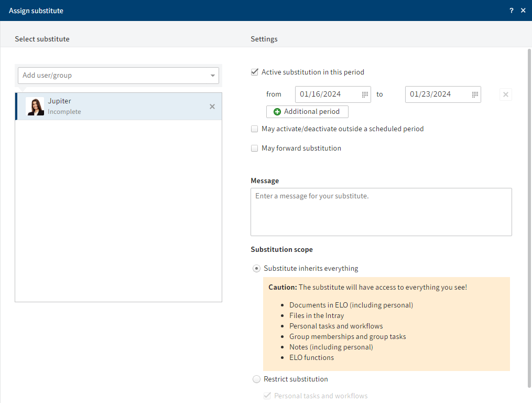Click the Additional period button
This screenshot has height=403, width=532.
(x=307, y=111)
